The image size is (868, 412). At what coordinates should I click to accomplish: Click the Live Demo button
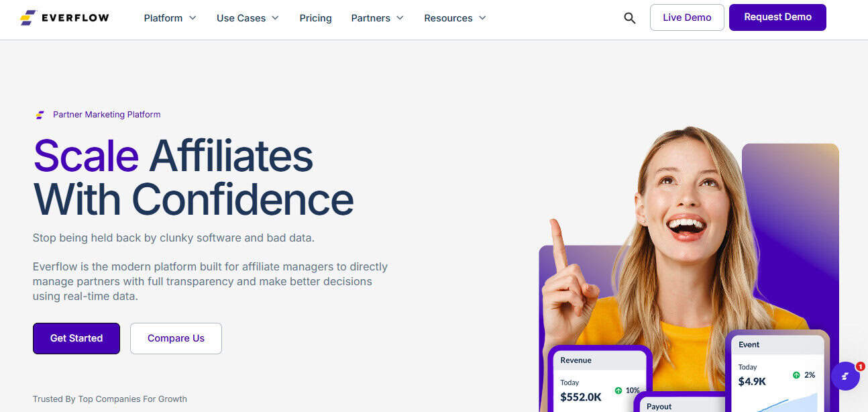[686, 17]
